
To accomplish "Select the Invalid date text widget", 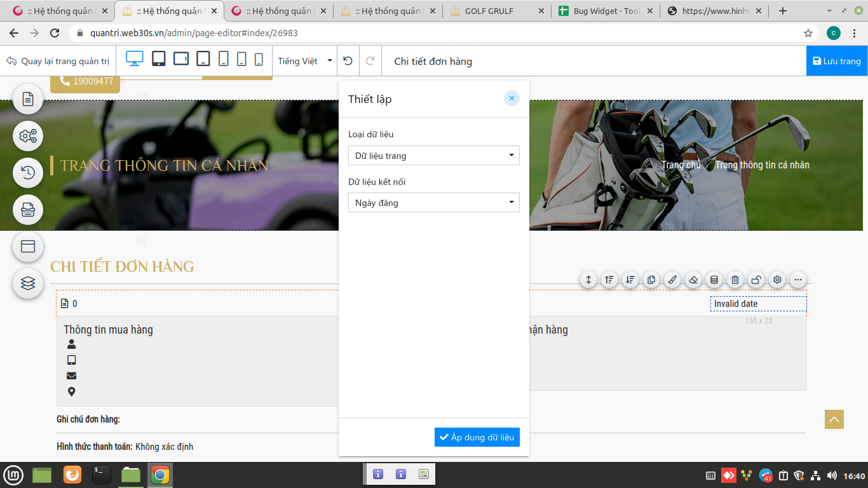I will pyautogui.click(x=758, y=304).
